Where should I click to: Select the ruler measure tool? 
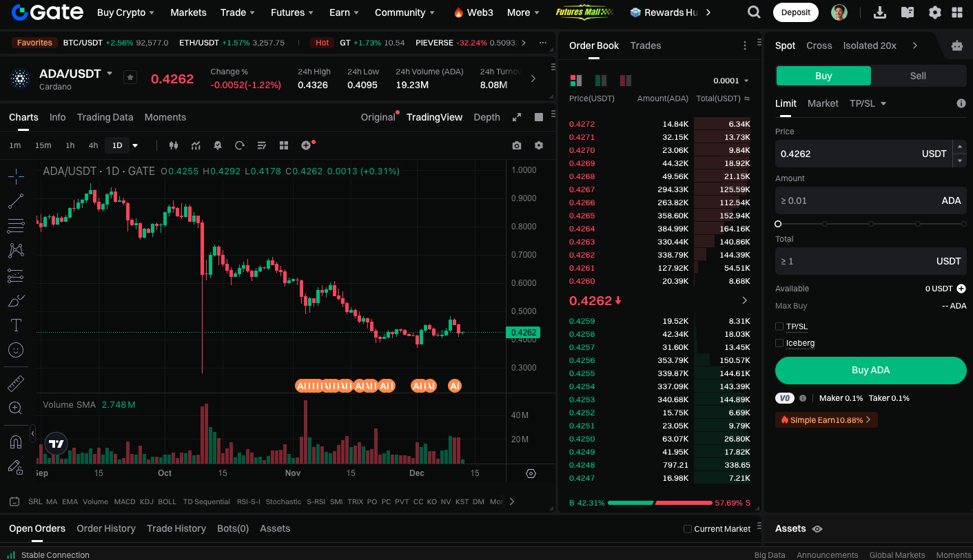16,383
